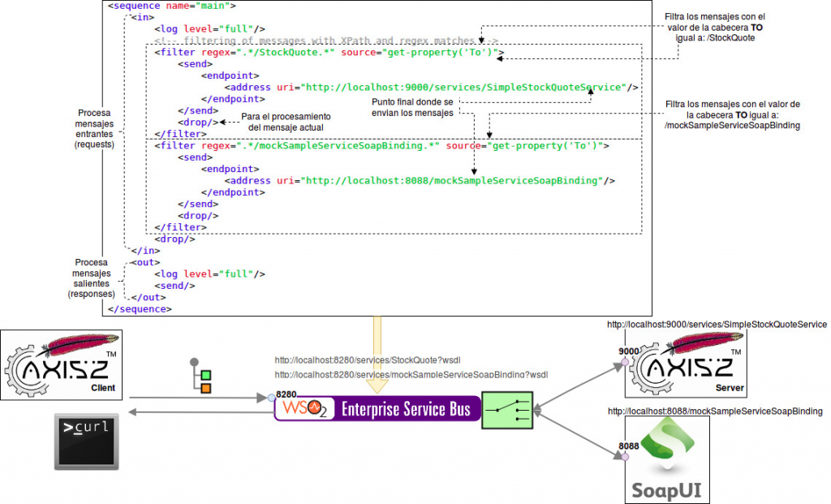Open the curl terminal icon

coord(85,442)
